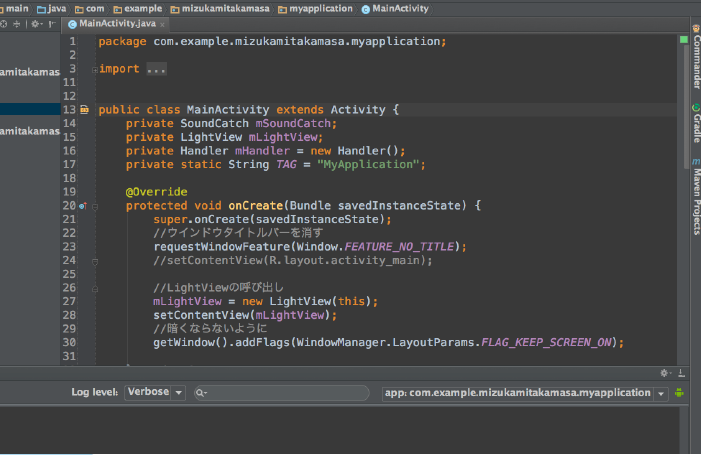Click the 'mHandler' field on line 16

click(x=262, y=151)
